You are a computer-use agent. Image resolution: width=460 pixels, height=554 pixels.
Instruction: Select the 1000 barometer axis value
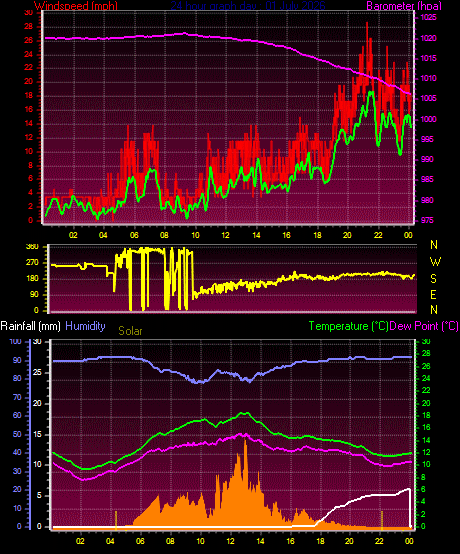click(428, 119)
